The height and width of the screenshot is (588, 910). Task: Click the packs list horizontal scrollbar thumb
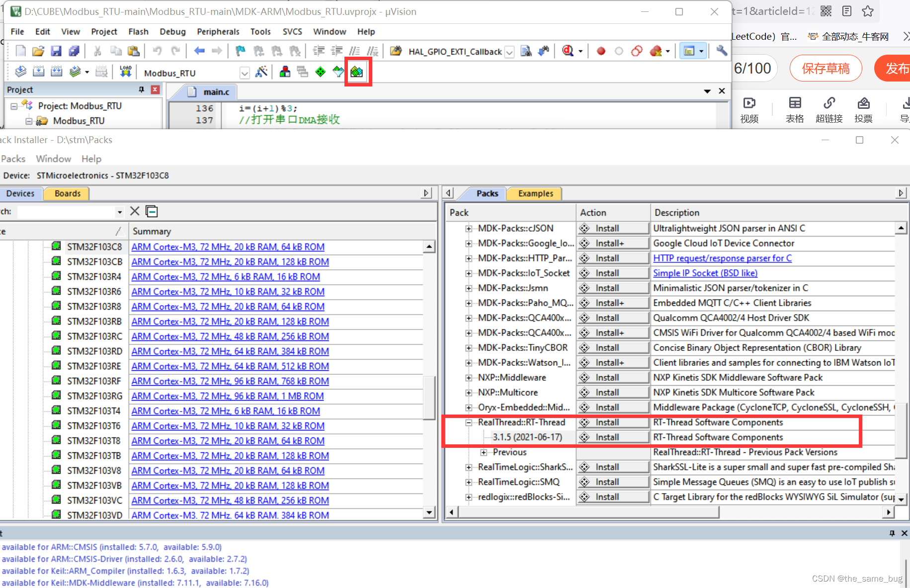coord(588,512)
